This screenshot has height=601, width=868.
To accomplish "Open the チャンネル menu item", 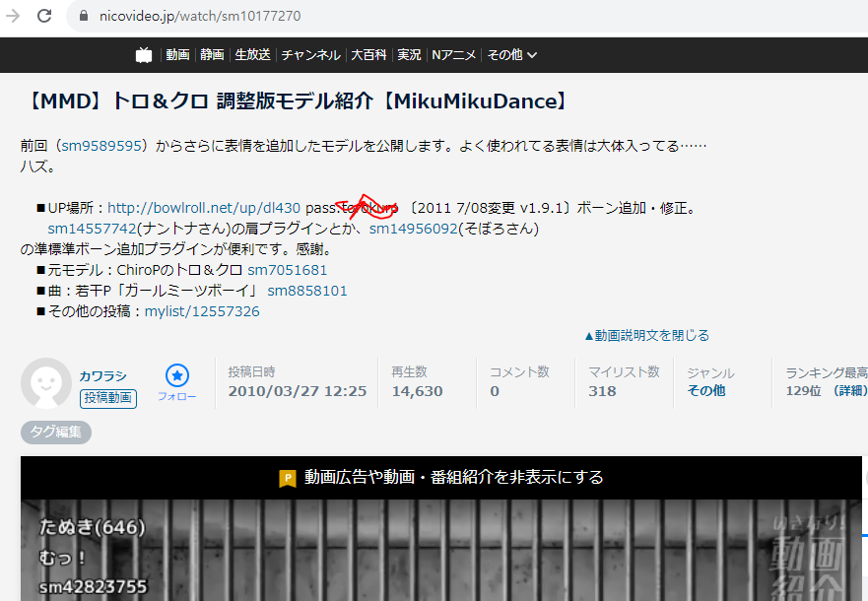I will pyautogui.click(x=310, y=55).
